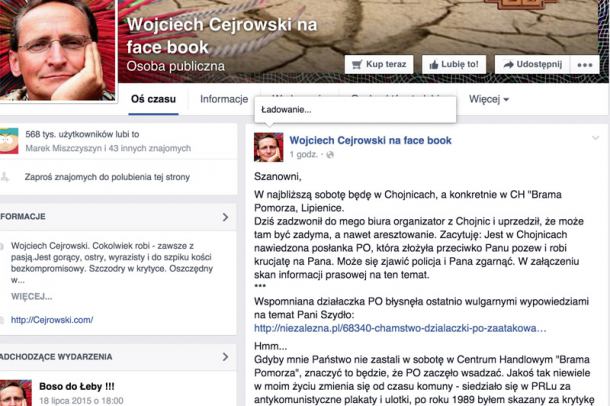
Task: Click Zaproś znajomych do polubienia tej strony
Action: pos(107,177)
